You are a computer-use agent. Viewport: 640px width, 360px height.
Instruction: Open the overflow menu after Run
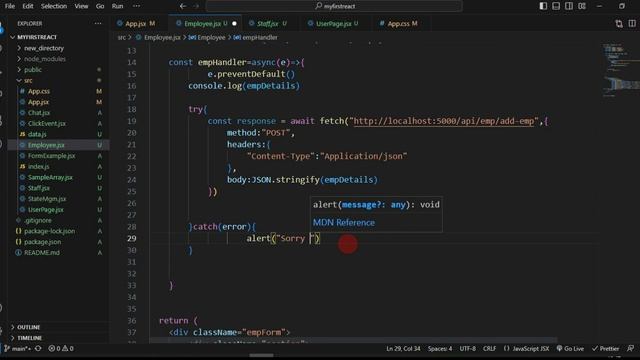tap(136, 6)
